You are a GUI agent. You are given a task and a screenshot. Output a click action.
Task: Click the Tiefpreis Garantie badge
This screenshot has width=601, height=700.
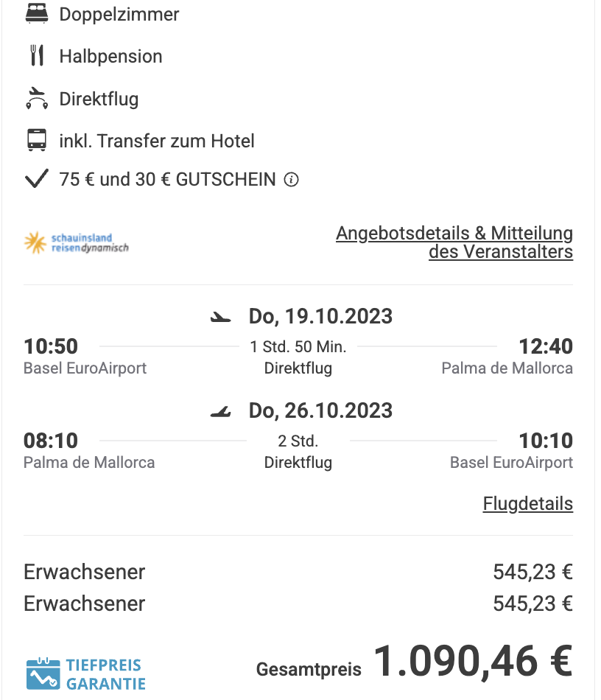85,674
